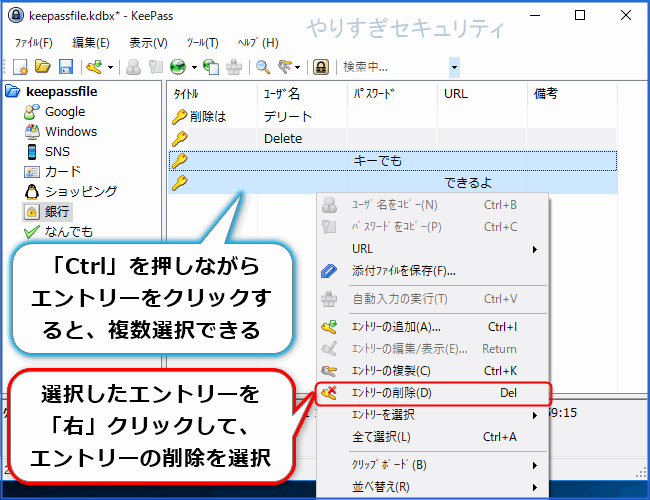Click the Find magnifier toolbar icon
This screenshot has width=650, height=500.
(263, 67)
